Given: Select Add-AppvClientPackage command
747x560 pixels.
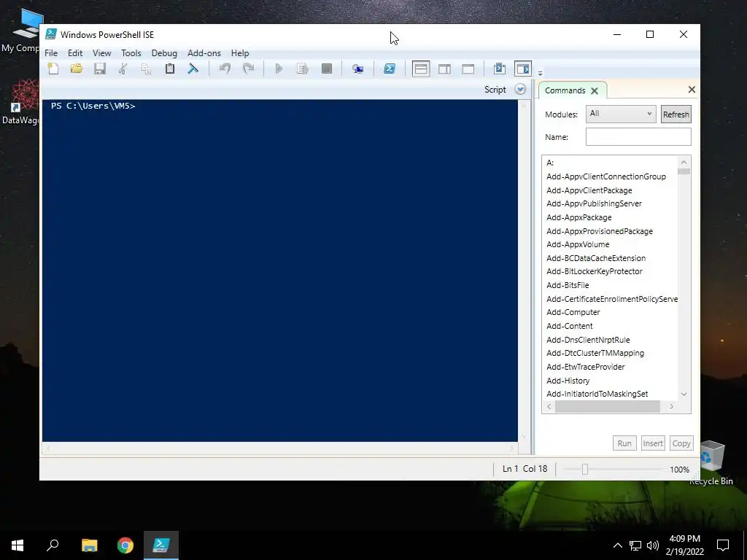Looking at the screenshot, I should 589,190.
